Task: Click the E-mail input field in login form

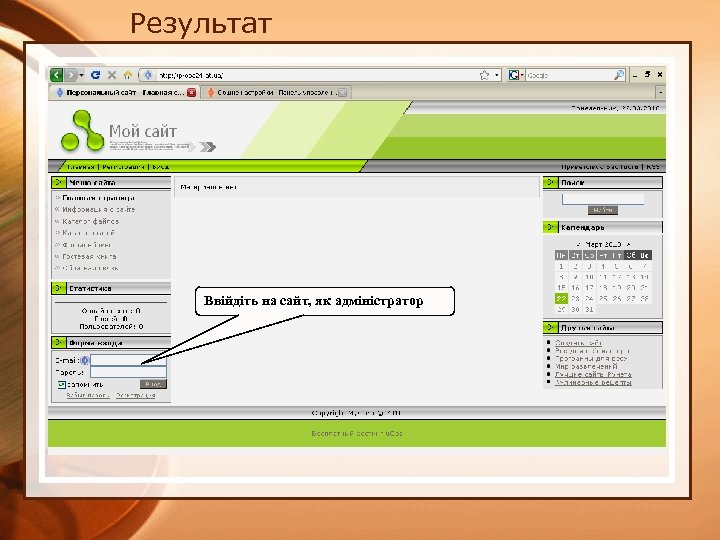Action: [x=129, y=360]
